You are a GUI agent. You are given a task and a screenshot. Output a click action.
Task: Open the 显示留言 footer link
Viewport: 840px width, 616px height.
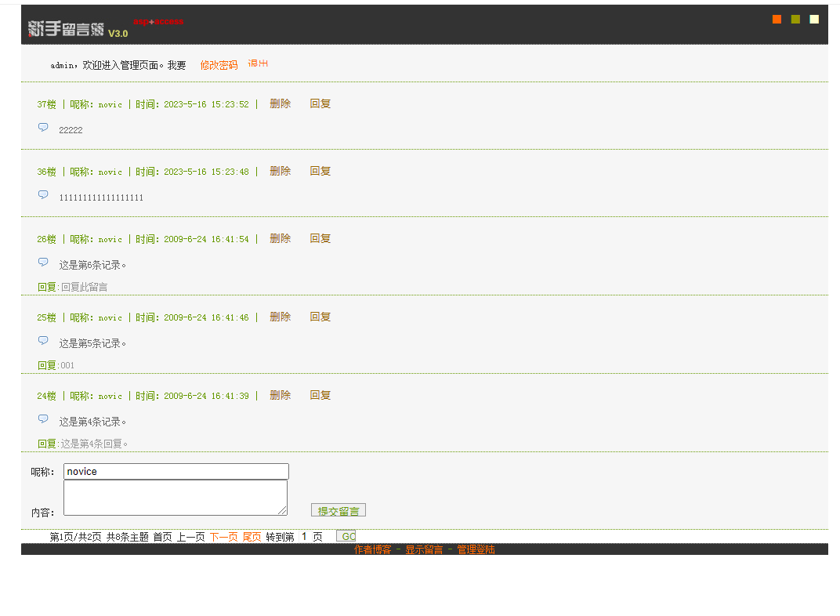[424, 549]
